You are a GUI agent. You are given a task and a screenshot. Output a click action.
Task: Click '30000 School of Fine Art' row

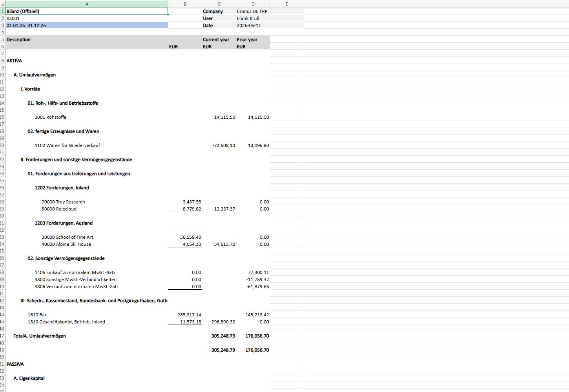[67, 237]
